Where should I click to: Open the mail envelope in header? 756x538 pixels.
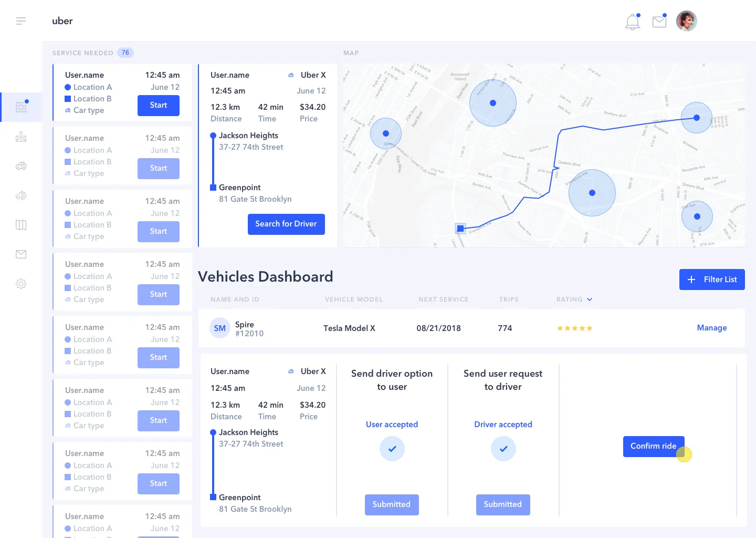pyautogui.click(x=659, y=21)
